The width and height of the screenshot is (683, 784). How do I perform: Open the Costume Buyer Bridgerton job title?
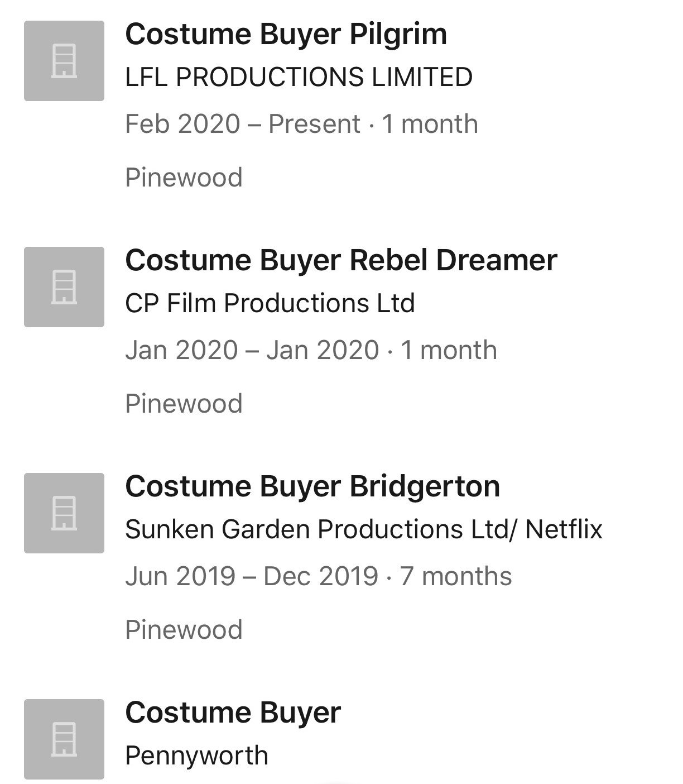(312, 487)
